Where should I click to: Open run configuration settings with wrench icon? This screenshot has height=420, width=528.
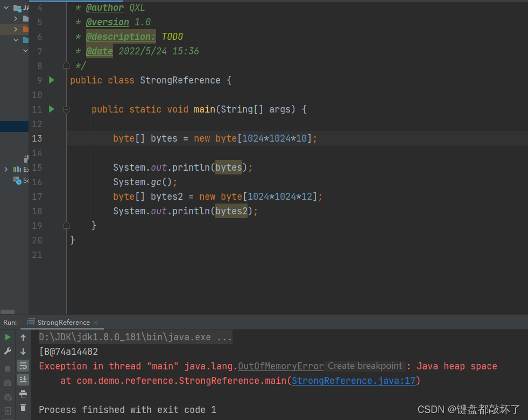tap(8, 351)
